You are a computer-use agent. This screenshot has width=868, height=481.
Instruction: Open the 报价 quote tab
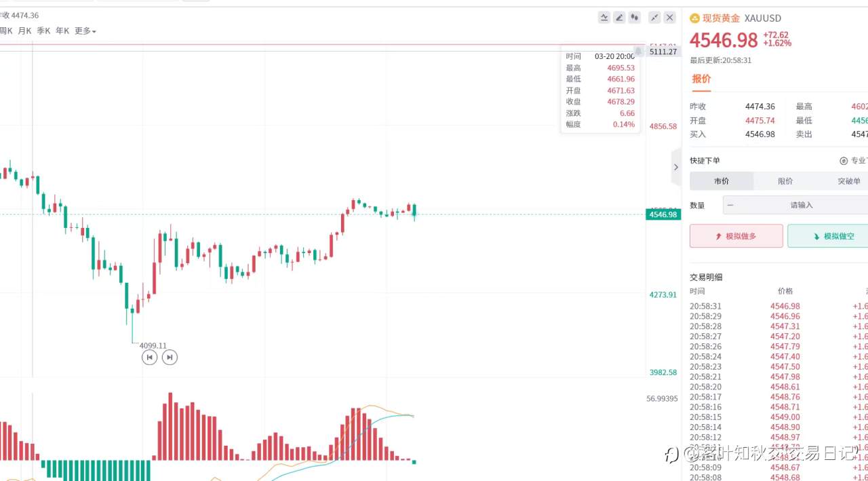701,79
